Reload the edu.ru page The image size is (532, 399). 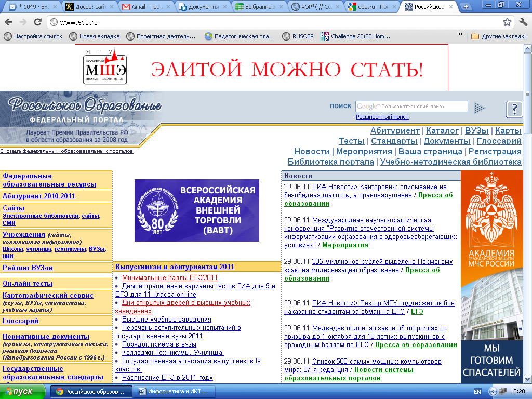[x=37, y=22]
